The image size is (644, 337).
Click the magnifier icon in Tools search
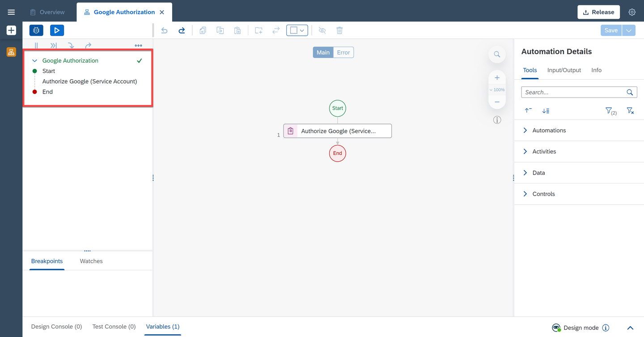(x=630, y=92)
